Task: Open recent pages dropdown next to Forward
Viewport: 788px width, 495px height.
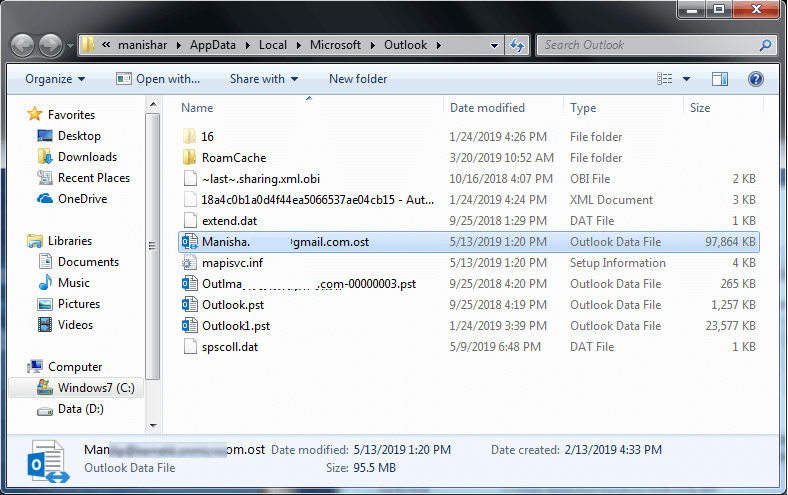Action: [70, 46]
